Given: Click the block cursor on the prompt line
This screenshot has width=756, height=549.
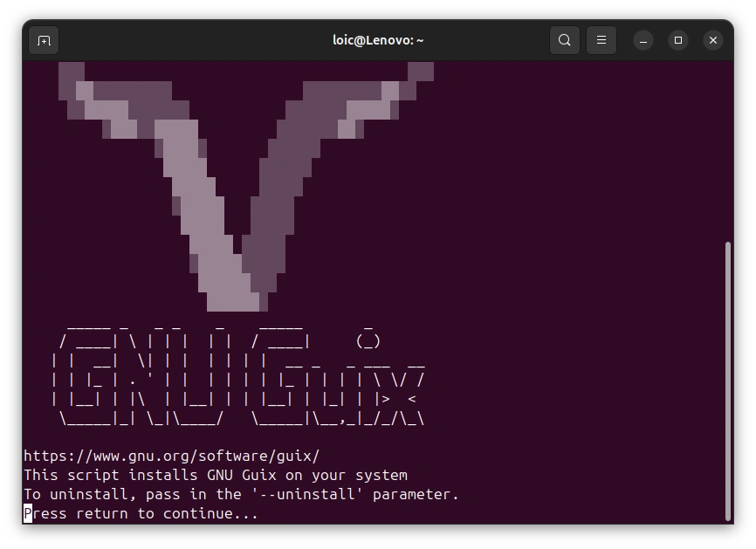Looking at the screenshot, I should pyautogui.click(x=28, y=514).
